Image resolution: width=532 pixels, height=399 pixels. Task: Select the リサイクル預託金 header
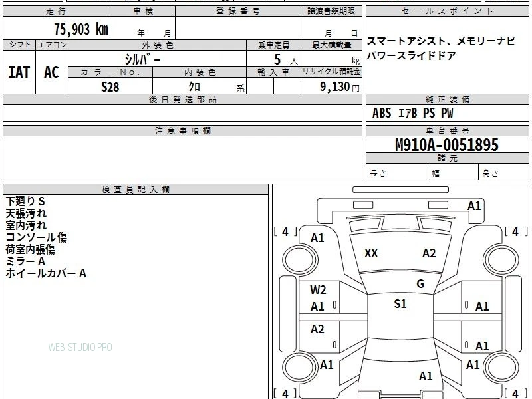[x=331, y=72]
